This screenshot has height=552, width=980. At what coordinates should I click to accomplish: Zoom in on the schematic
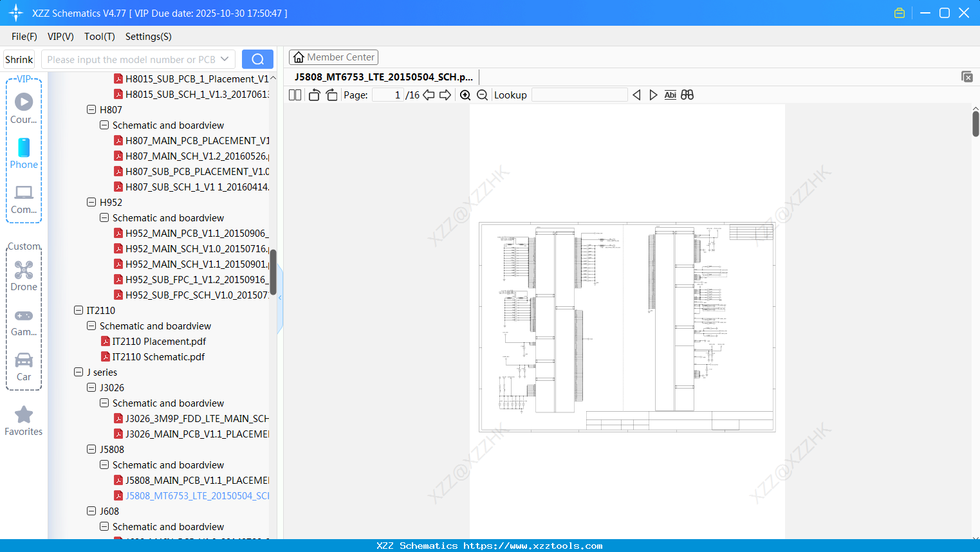pyautogui.click(x=465, y=95)
